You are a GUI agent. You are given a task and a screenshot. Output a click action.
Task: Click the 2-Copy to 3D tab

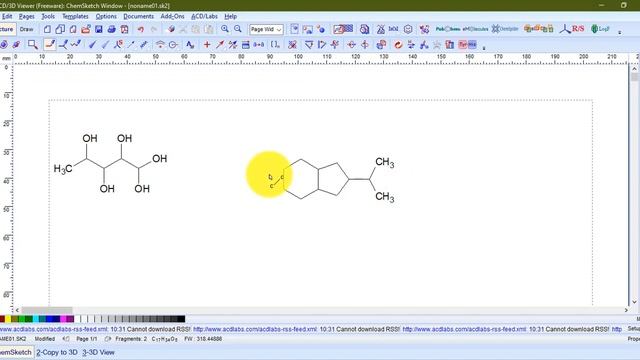(57, 352)
